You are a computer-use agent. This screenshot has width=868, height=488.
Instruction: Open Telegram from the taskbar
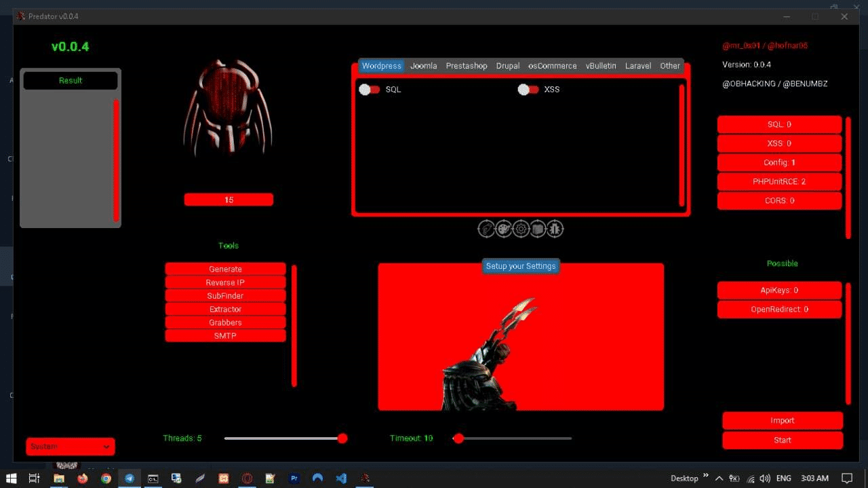pos(129,478)
